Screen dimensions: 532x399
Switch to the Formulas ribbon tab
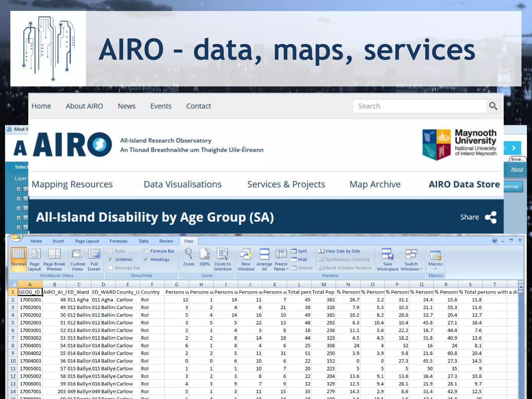[118, 241]
